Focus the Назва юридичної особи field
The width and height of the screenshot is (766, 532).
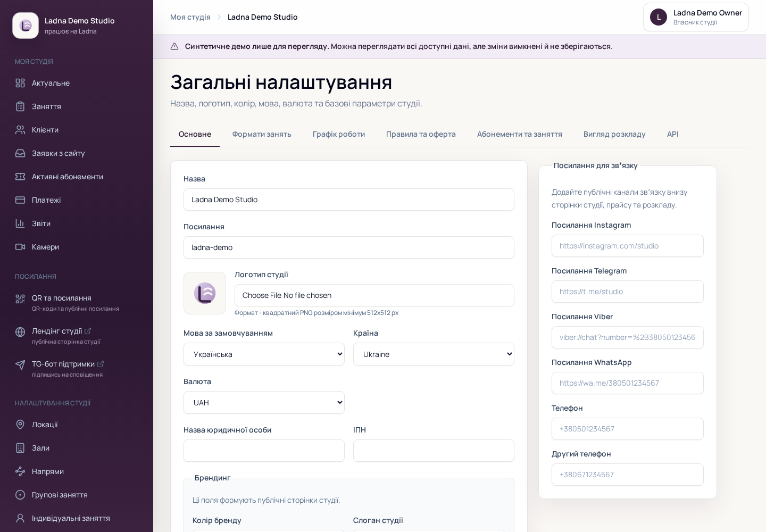[x=264, y=451]
